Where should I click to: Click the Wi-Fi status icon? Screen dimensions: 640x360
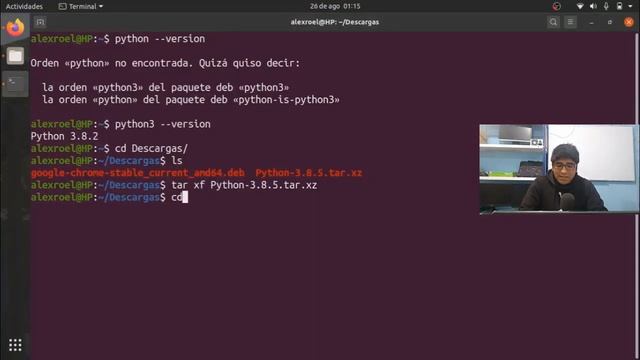click(x=580, y=6)
